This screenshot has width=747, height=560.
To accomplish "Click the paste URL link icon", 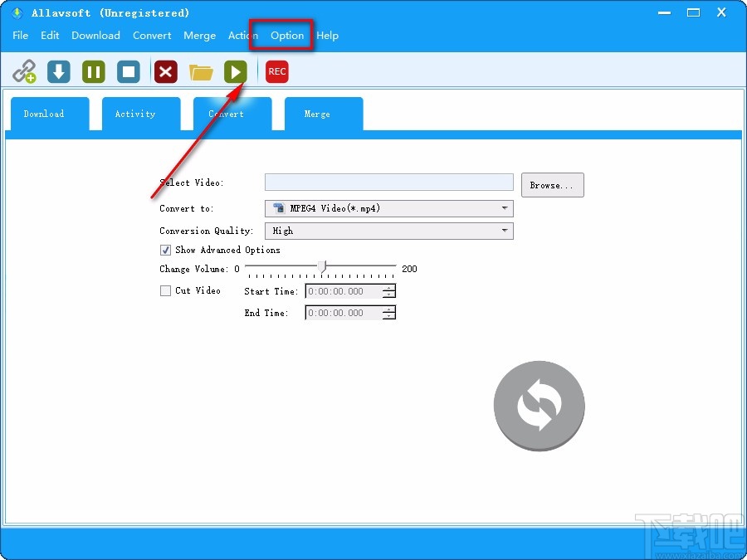I will pos(24,72).
